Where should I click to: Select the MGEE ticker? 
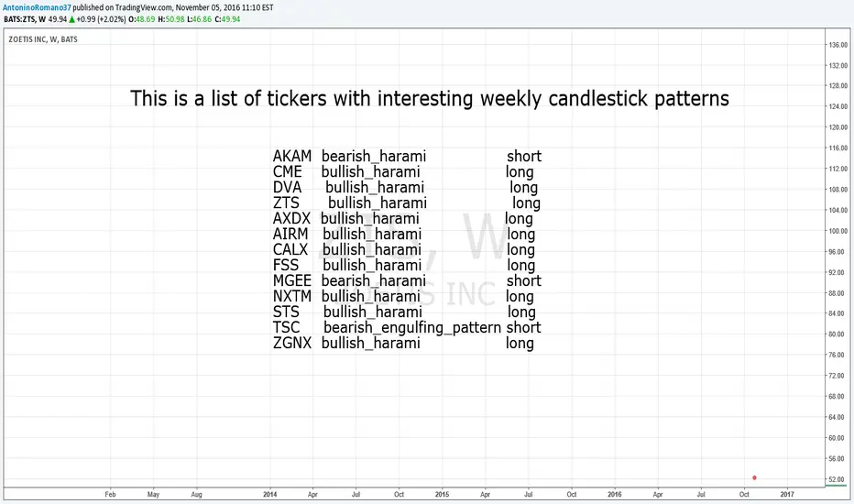click(292, 281)
